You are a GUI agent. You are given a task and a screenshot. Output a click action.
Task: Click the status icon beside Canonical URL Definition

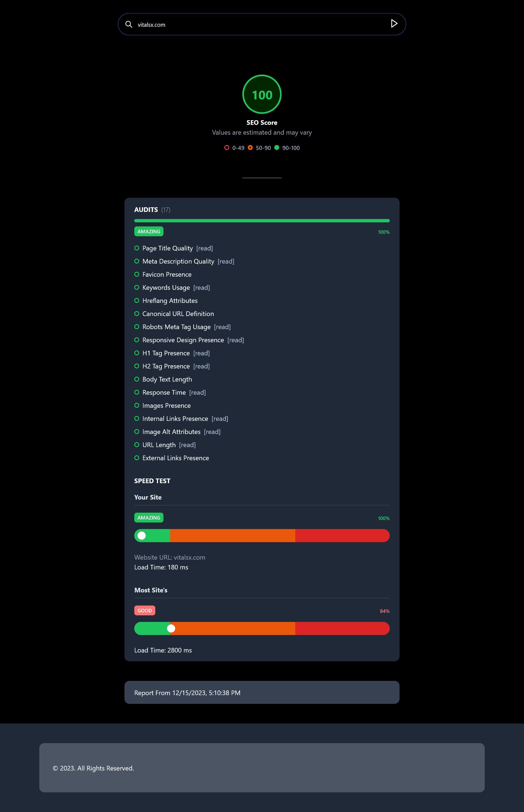coord(137,314)
